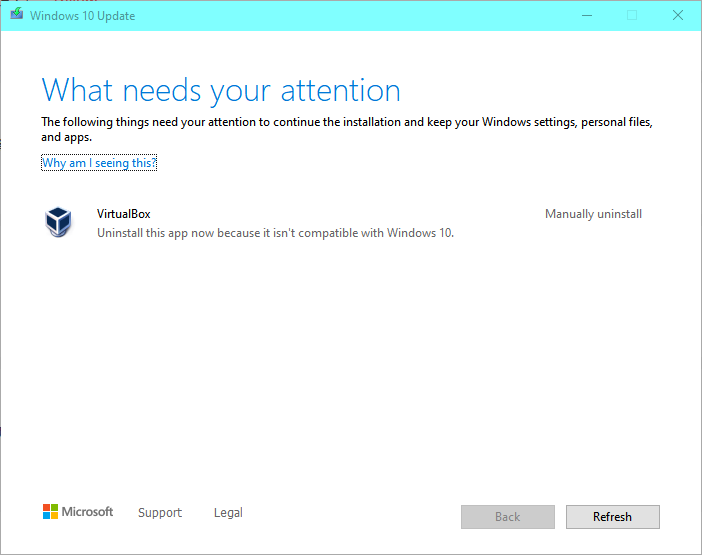The height and width of the screenshot is (555, 702).
Task: Maximize the Windows 10 Update window
Action: coord(631,15)
